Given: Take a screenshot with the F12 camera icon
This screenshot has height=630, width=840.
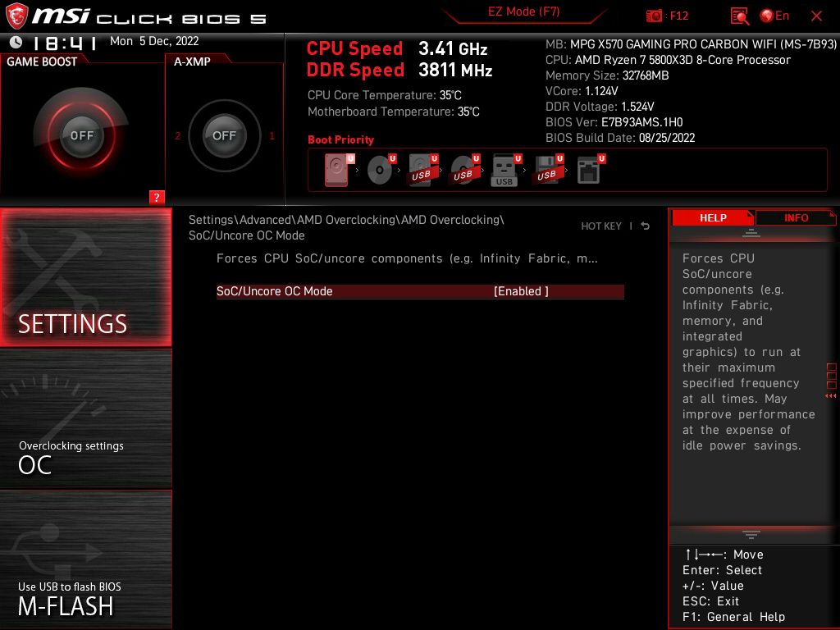Looking at the screenshot, I should [x=654, y=16].
